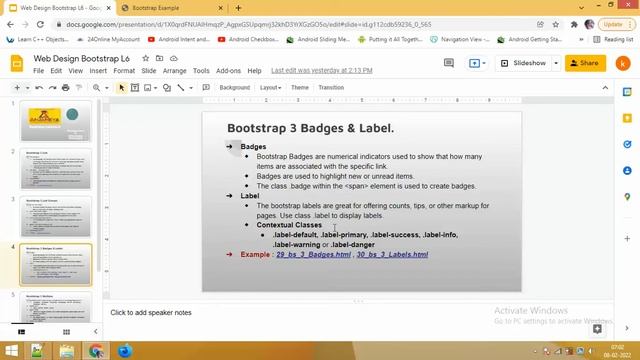
Task: Open the Insert menu
Action: [98, 71]
